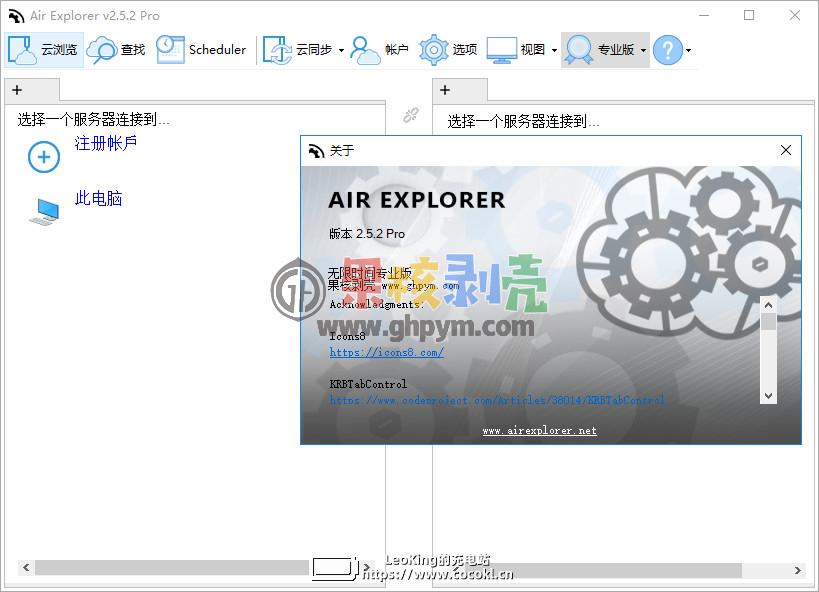The image size is (819, 592).
Task: Click the 云同步 sync icon
Action: pyautogui.click(x=277, y=50)
